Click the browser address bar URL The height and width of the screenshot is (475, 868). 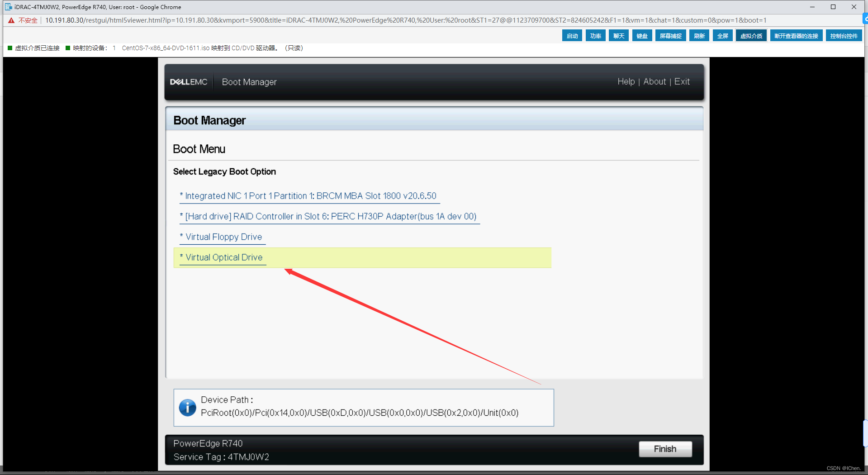point(406,20)
